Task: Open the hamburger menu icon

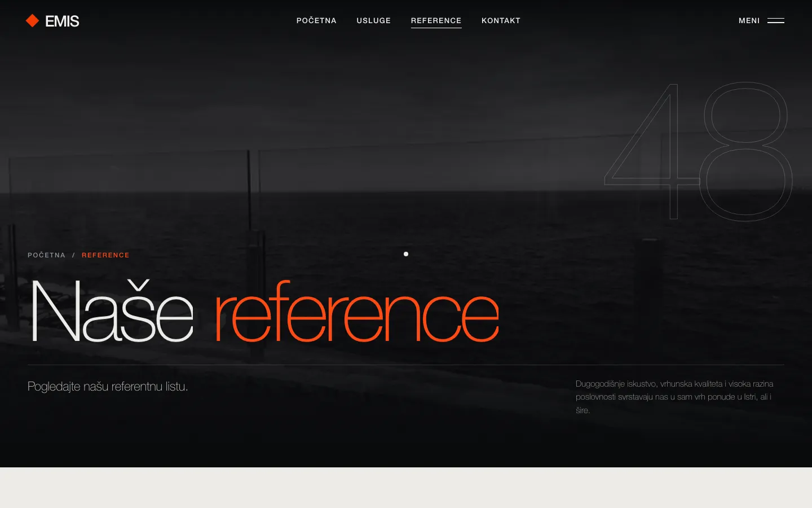Action: [776, 21]
